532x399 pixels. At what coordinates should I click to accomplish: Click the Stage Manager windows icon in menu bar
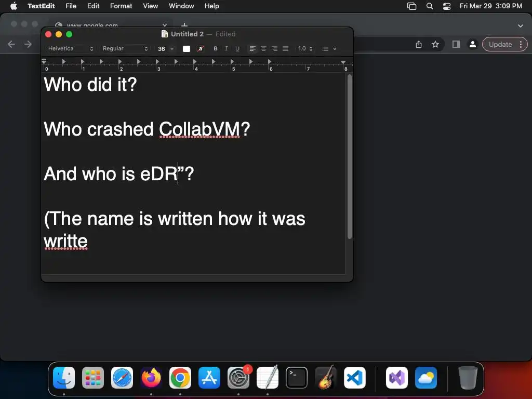pos(411,6)
